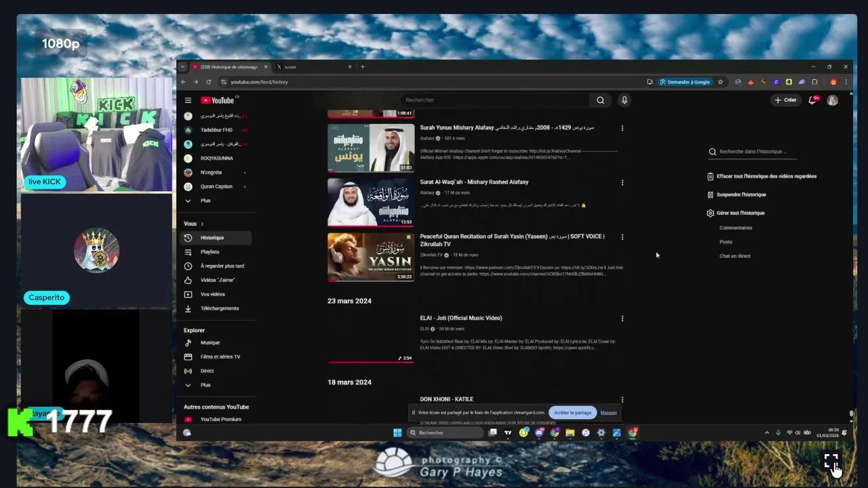Open Playlists in the sidebar
868x488 pixels.
(x=216, y=252)
